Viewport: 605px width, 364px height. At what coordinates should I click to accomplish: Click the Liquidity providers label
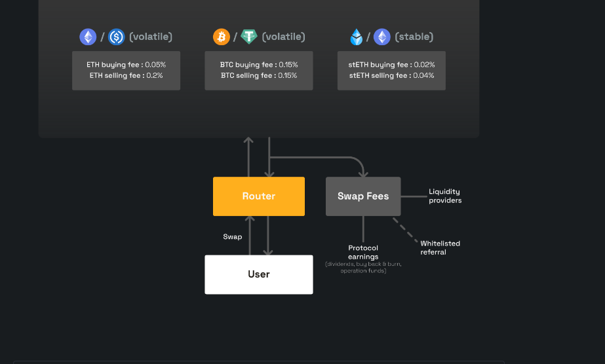[x=445, y=196]
